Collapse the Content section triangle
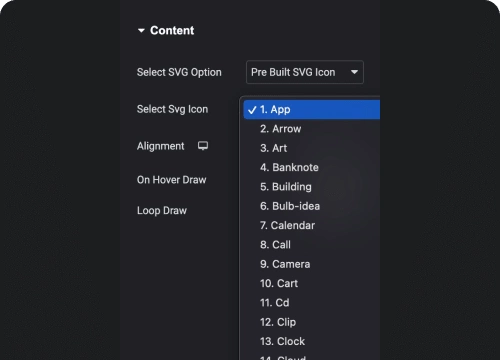 click(x=141, y=31)
